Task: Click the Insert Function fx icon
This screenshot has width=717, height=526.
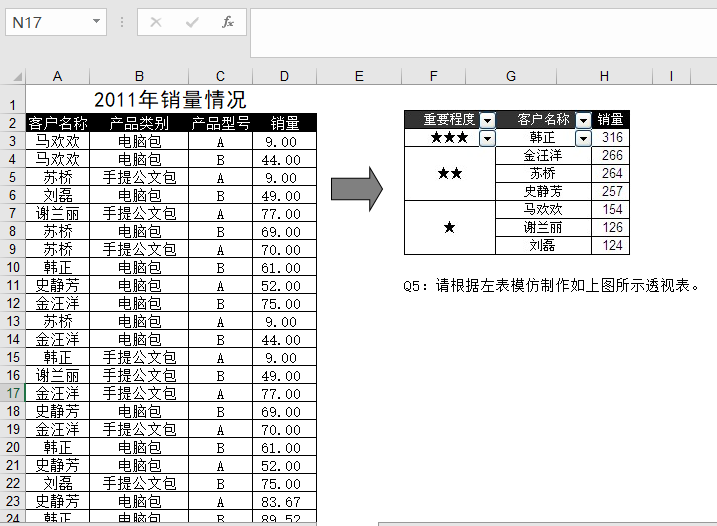Action: [227, 22]
